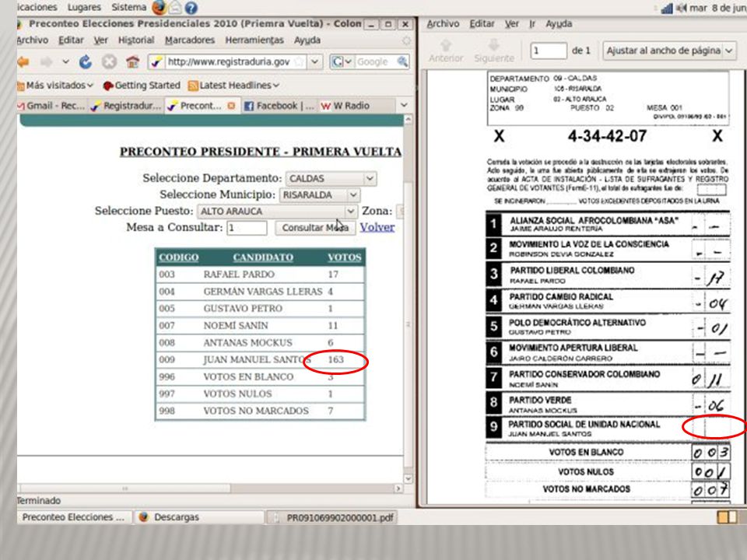Expand the URL bar dropdown
This screenshot has width=747, height=560.
click(x=314, y=61)
